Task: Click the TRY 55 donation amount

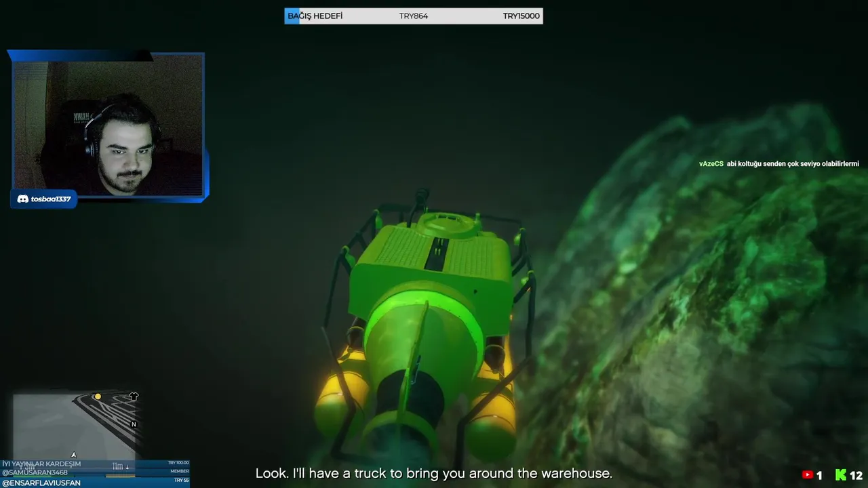Action: click(x=181, y=481)
